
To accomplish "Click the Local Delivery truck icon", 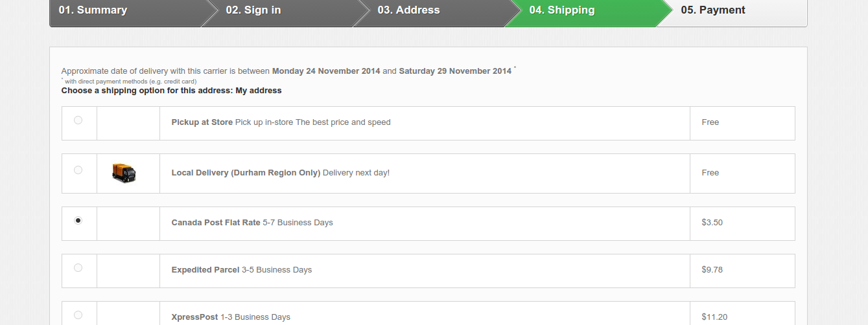I will 124,173.
